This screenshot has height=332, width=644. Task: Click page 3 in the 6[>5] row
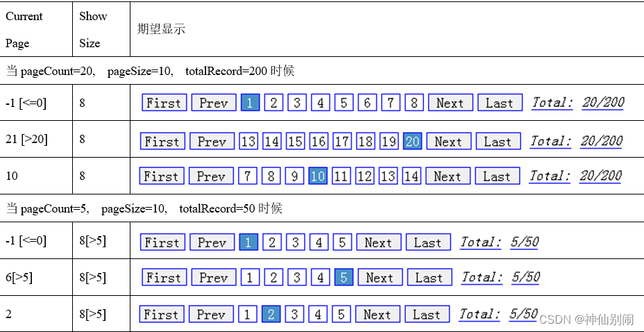coord(296,277)
